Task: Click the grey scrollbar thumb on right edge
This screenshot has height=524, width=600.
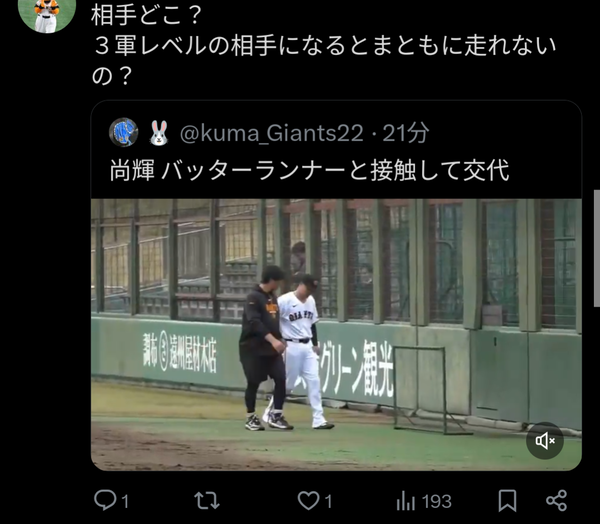Action: point(597,248)
